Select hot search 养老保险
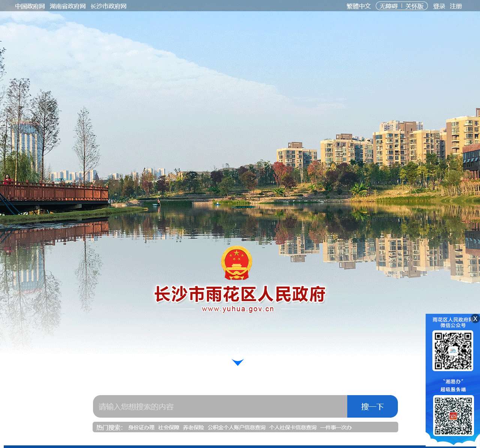The width and height of the screenshot is (480, 448). (x=193, y=427)
